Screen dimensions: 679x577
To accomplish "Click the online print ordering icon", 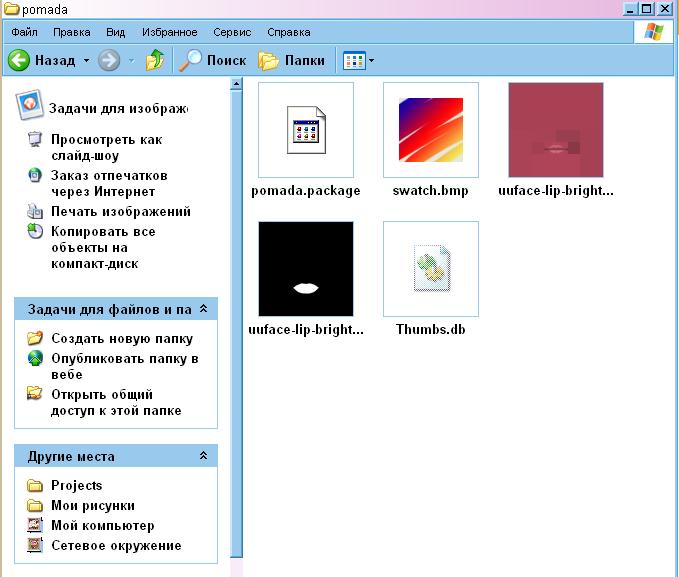I will point(35,175).
